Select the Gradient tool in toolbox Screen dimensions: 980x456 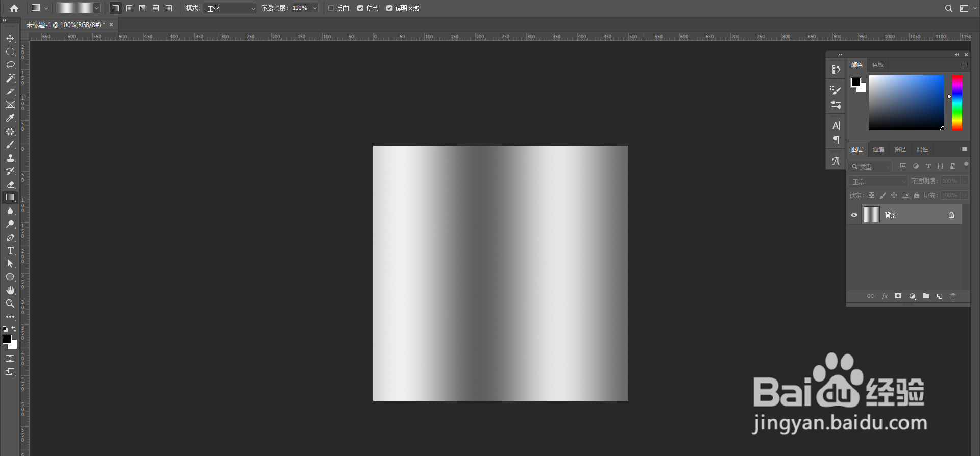(10, 197)
